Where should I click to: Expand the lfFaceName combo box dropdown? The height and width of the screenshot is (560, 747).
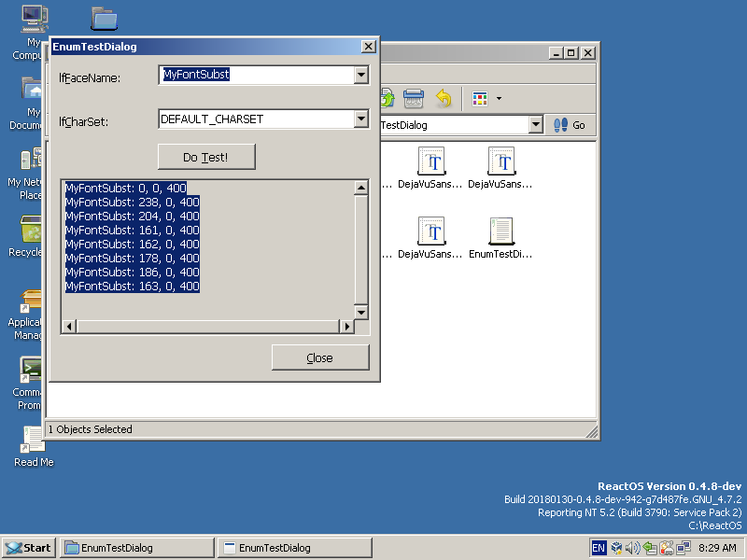[361, 76]
